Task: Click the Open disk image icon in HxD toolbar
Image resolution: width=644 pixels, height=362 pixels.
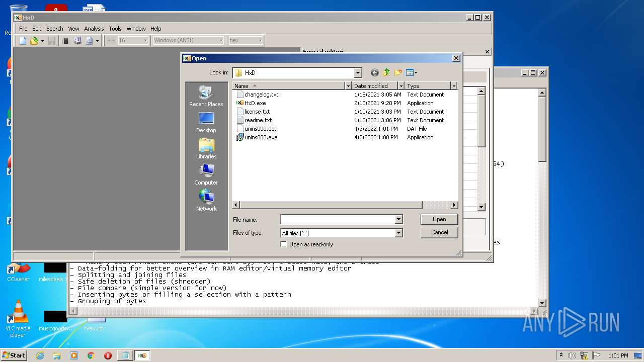Action: point(90,41)
